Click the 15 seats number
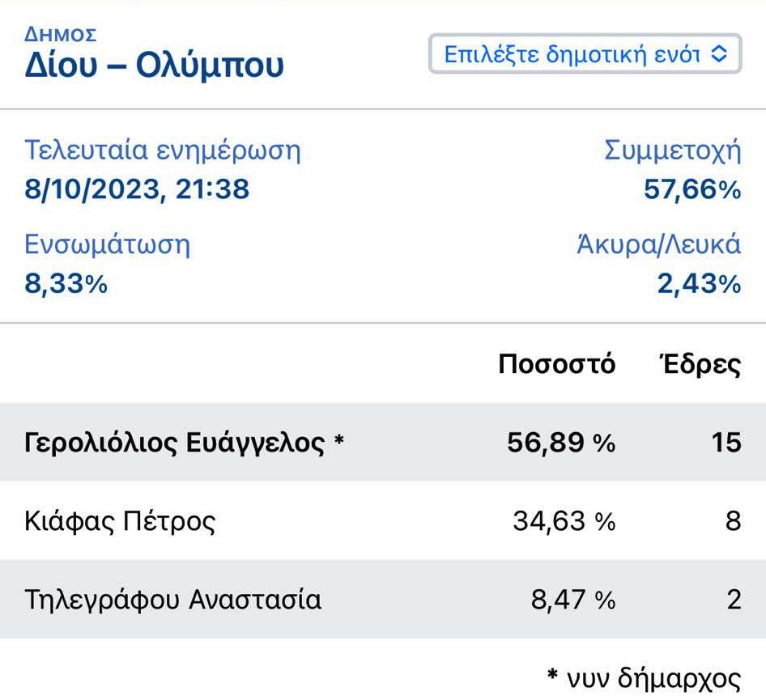 pyautogui.click(x=726, y=443)
